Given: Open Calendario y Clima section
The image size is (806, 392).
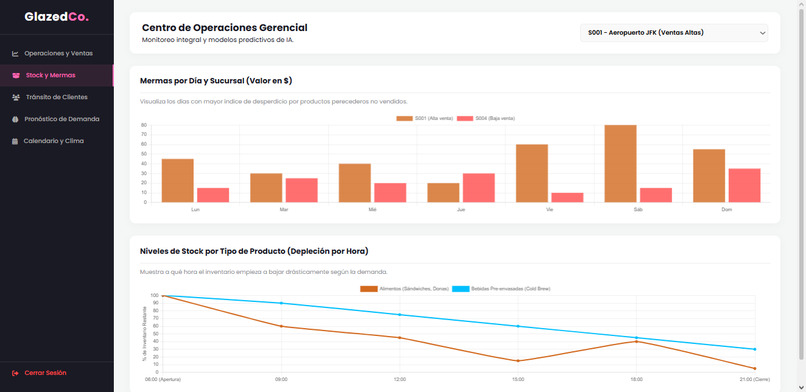Looking at the screenshot, I should coord(57,141).
